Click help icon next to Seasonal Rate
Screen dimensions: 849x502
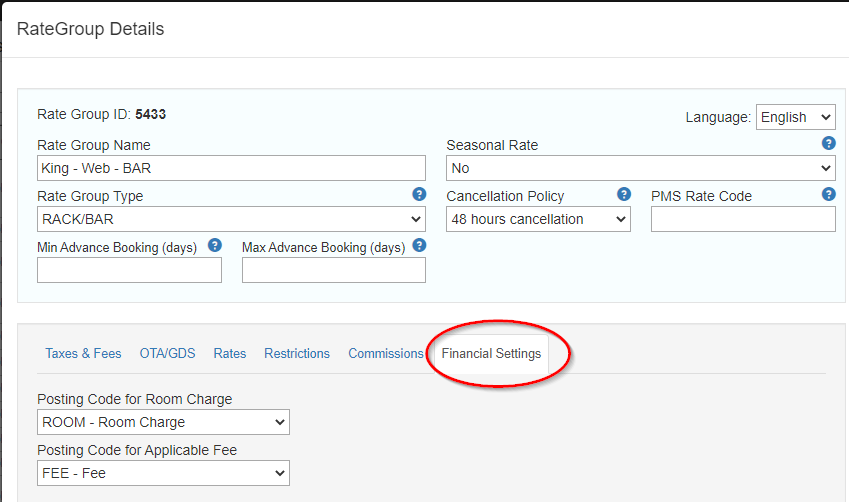(828, 143)
